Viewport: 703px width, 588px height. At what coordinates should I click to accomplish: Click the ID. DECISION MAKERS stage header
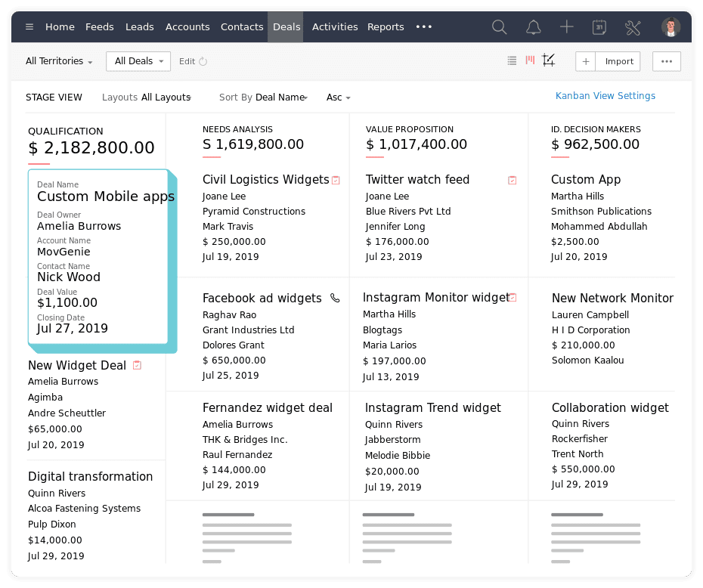(596, 129)
